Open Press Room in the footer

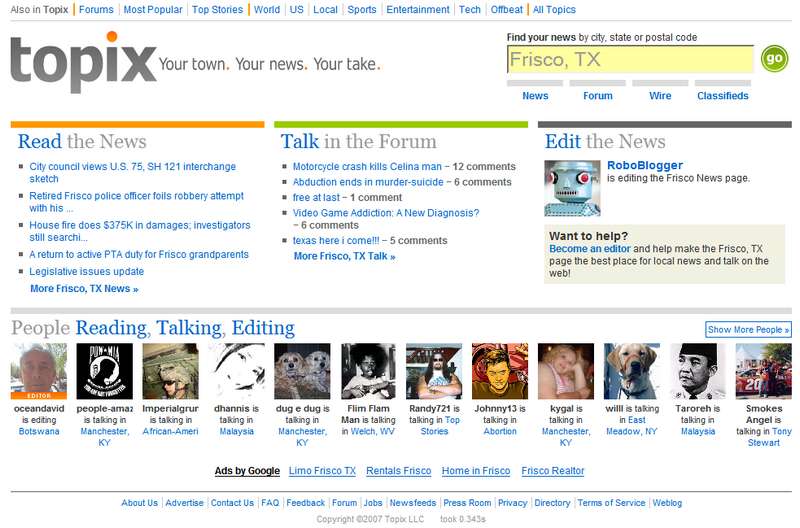[x=467, y=502]
